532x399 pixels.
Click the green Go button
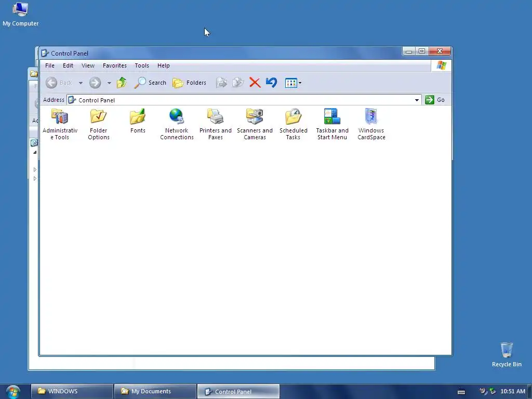(435, 100)
